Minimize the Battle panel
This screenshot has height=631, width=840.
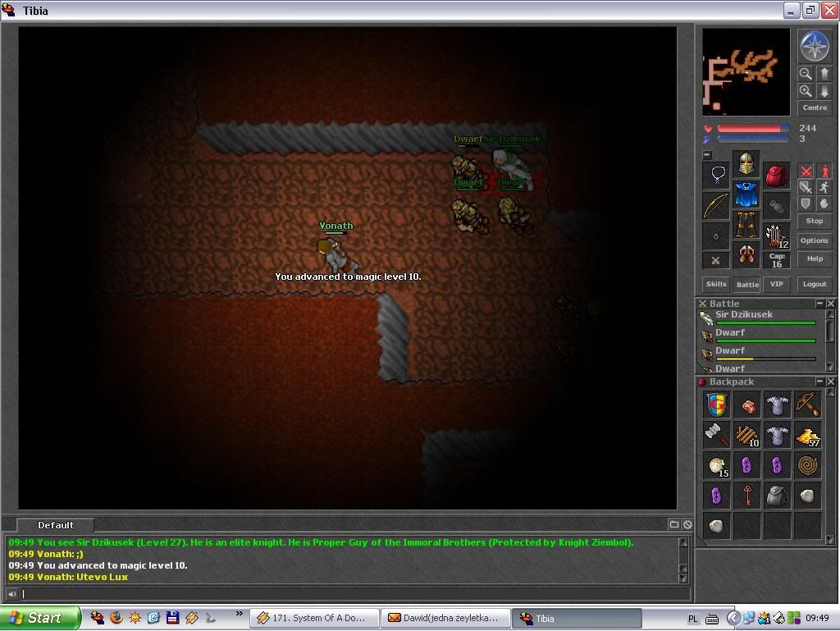pos(819,303)
